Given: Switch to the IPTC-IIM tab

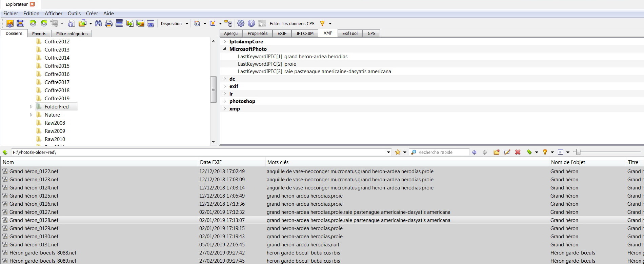Looking at the screenshot, I should [305, 33].
